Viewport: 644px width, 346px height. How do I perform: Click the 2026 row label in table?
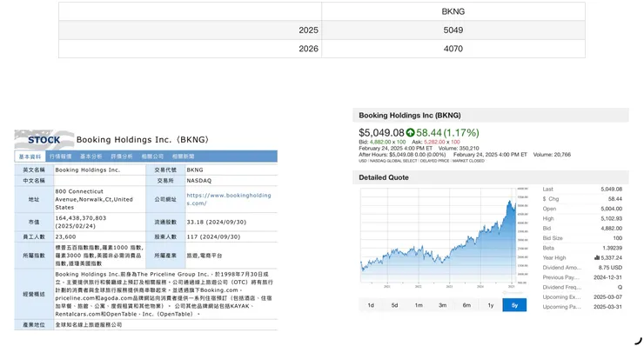pyautogui.click(x=308, y=49)
